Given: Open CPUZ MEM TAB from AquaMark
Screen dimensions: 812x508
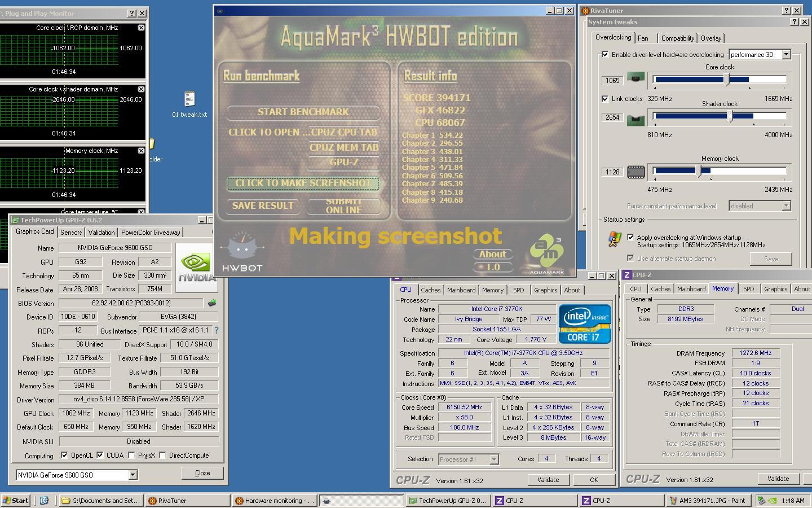Looking at the screenshot, I should (344, 147).
